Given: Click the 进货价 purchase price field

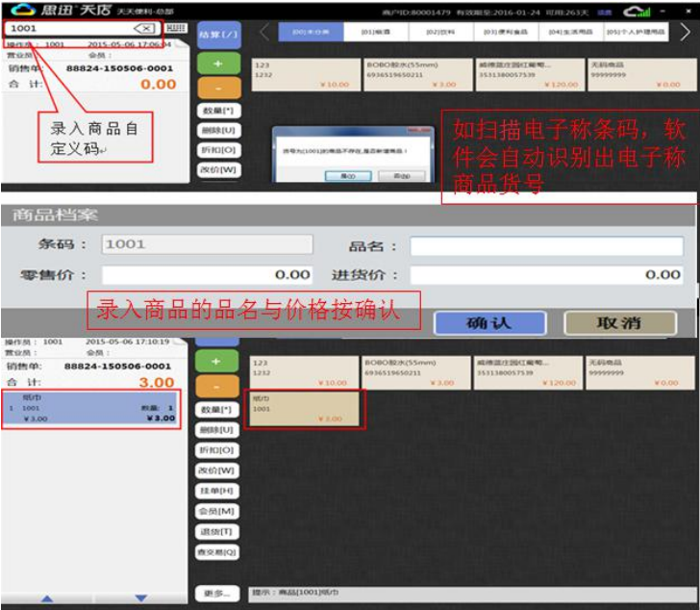Looking at the screenshot, I should pyautogui.click(x=546, y=275).
